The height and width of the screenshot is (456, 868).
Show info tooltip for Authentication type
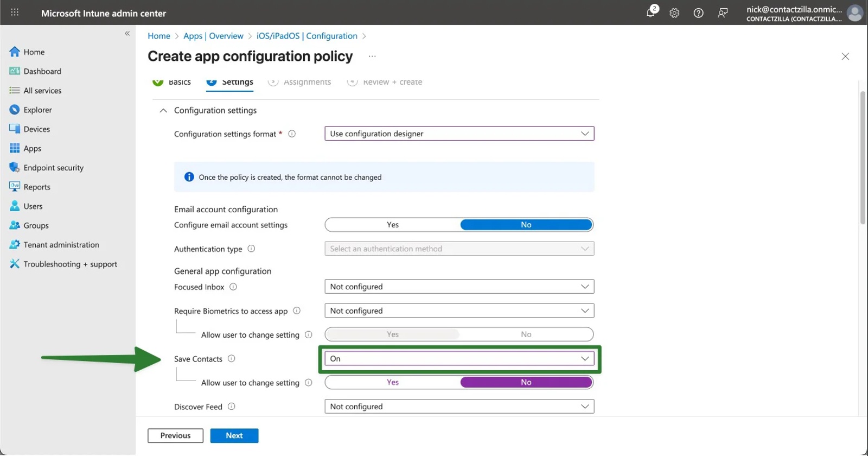point(251,249)
